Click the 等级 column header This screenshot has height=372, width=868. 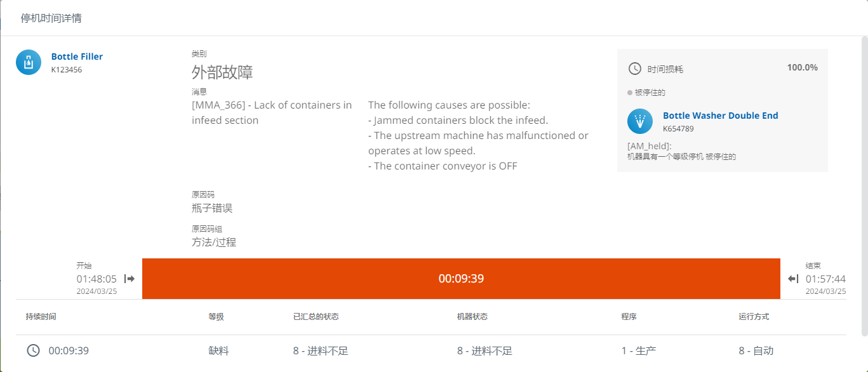point(216,317)
